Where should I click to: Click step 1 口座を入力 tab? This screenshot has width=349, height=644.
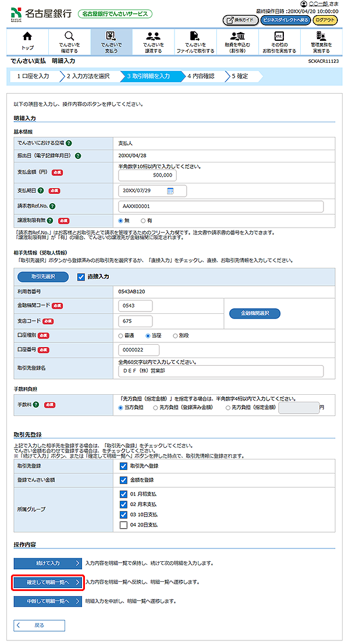point(33,76)
